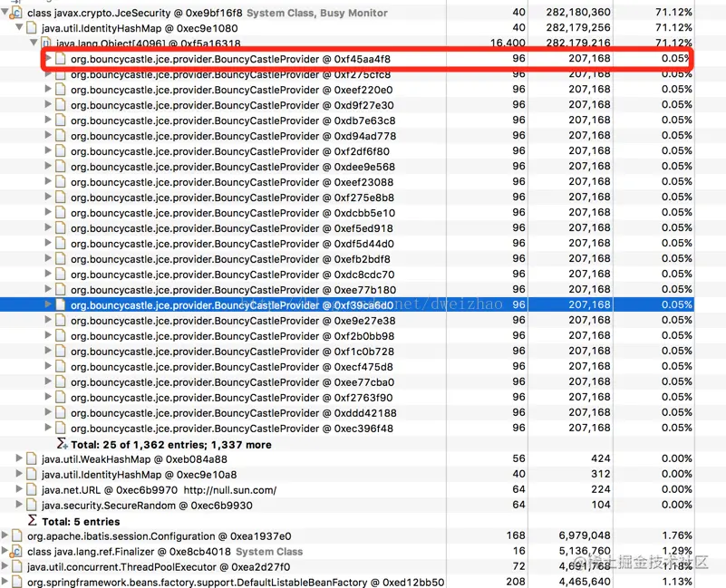Click retained heap value 6,979,048

585,535
